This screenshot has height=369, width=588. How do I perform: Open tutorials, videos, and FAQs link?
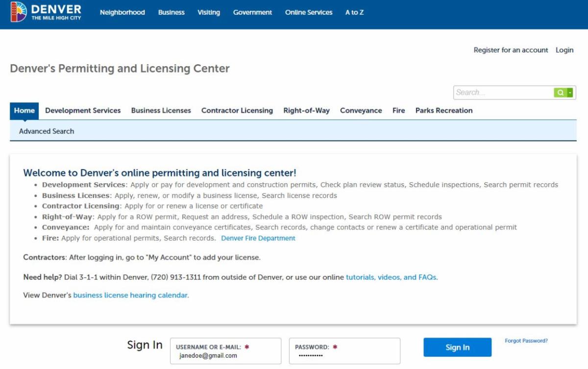tap(392, 277)
